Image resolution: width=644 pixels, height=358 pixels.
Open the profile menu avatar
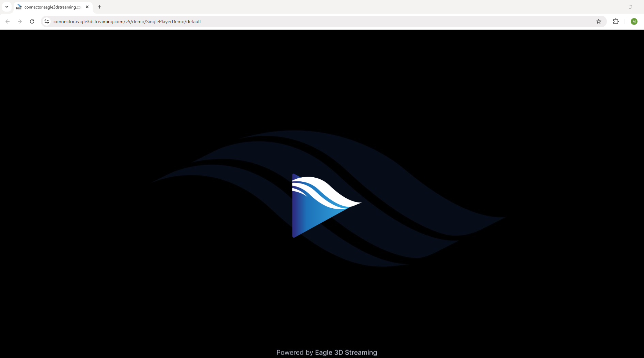(634, 21)
